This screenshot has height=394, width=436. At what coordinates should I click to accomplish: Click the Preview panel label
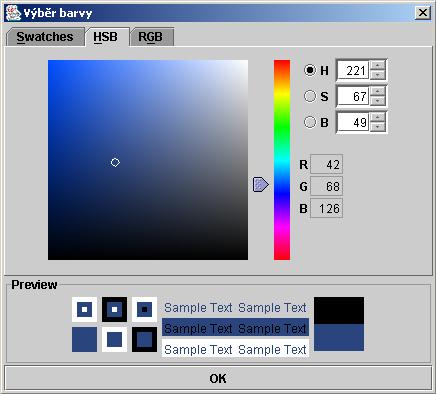coord(34,284)
